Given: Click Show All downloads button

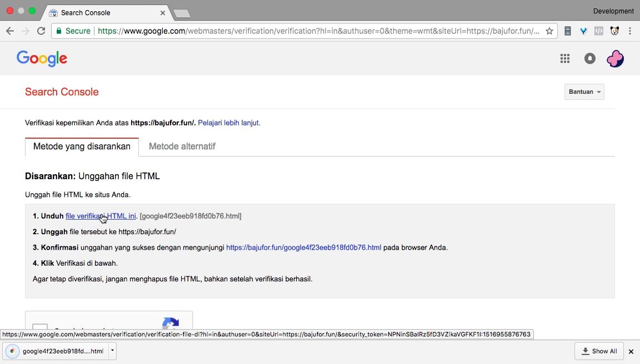Looking at the screenshot, I should (x=599, y=351).
